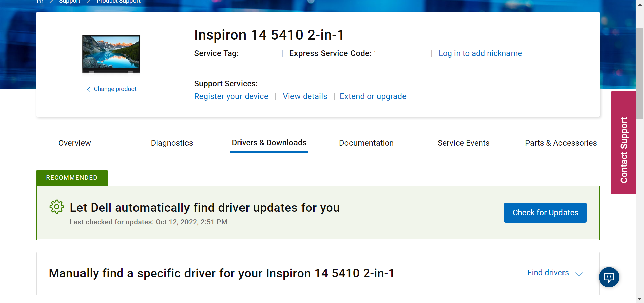Follow the Extend or upgrade link
644x303 pixels.
(x=373, y=96)
